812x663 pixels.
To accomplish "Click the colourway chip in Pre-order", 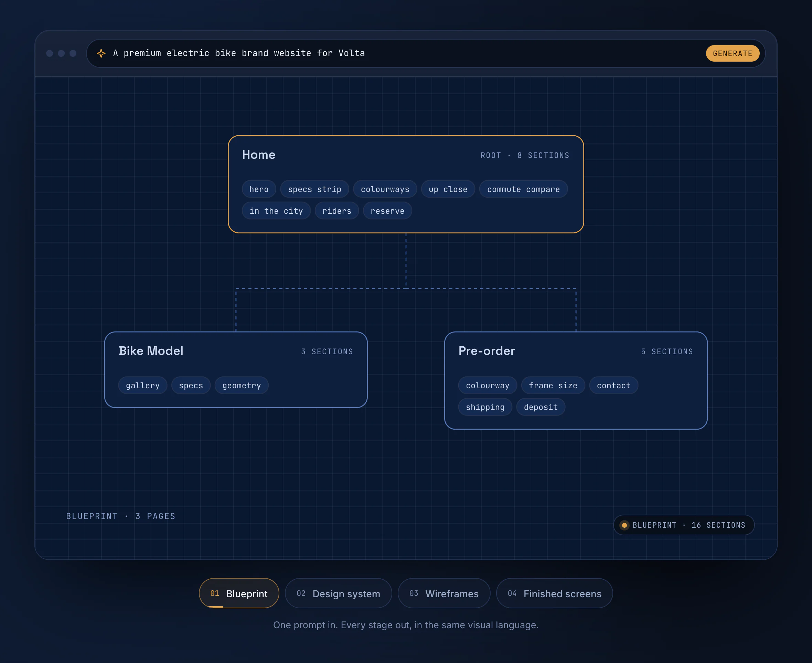I will (x=488, y=385).
